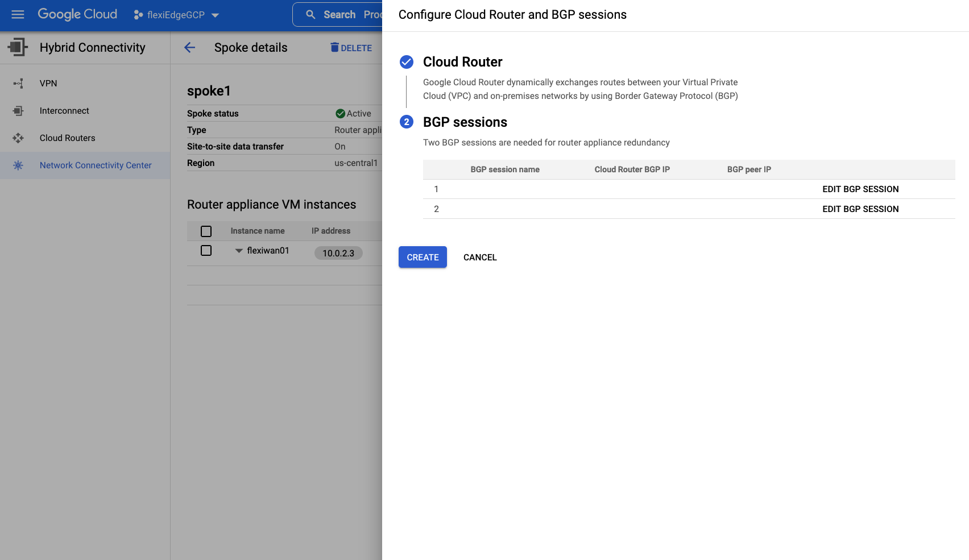Screen dimensions: 969x560
Task: Click the Instance name column header
Action: point(258,231)
